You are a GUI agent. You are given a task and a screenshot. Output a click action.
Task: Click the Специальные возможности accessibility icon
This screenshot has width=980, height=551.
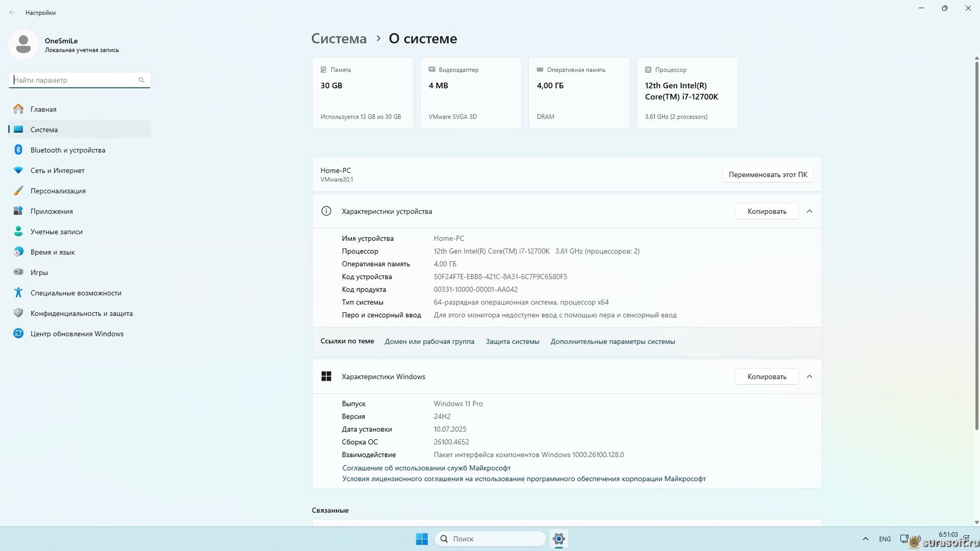pos(18,293)
